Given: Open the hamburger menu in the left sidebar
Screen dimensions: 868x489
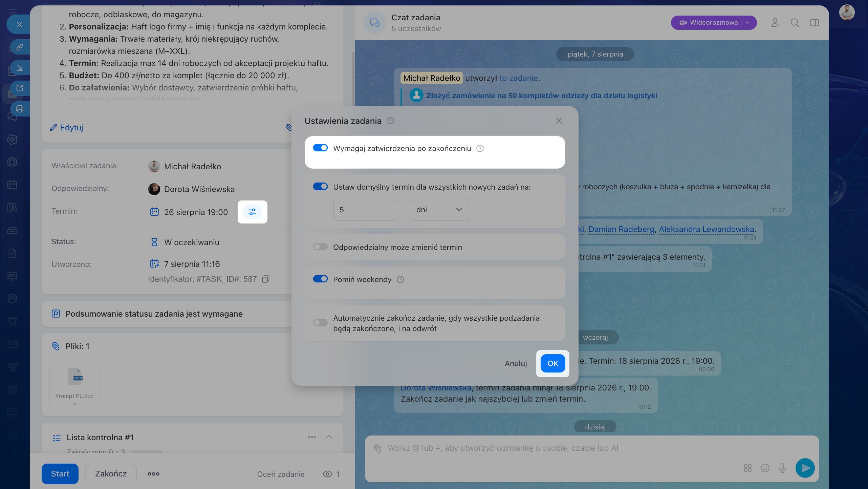Looking at the screenshot, I should 13,12.
